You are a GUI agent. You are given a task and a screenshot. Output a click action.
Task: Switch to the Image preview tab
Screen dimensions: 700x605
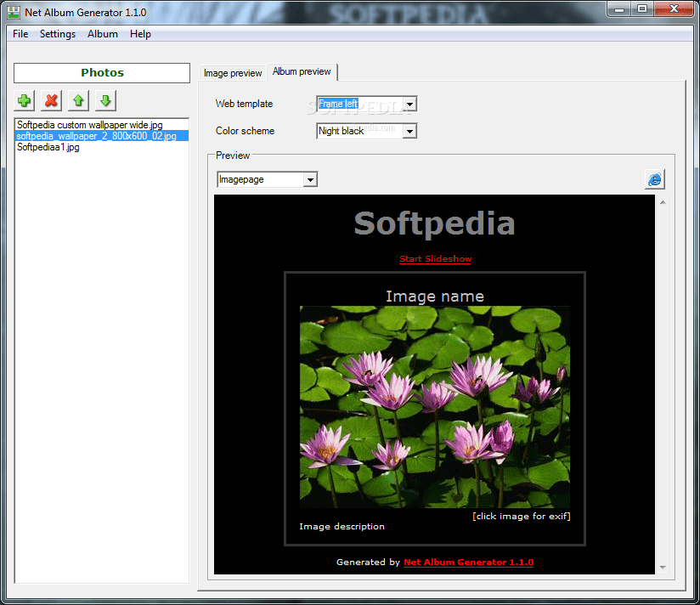click(233, 72)
